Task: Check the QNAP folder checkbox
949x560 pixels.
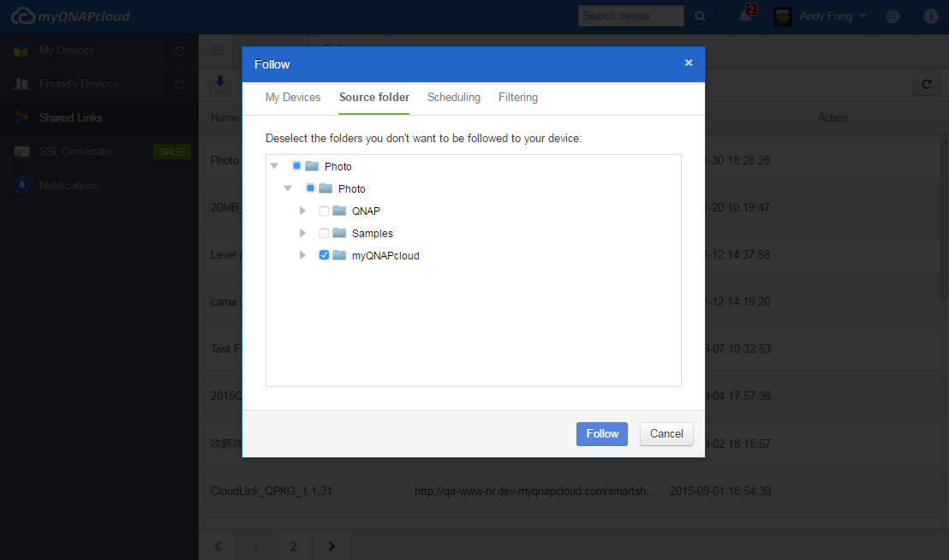Action: pyautogui.click(x=324, y=211)
